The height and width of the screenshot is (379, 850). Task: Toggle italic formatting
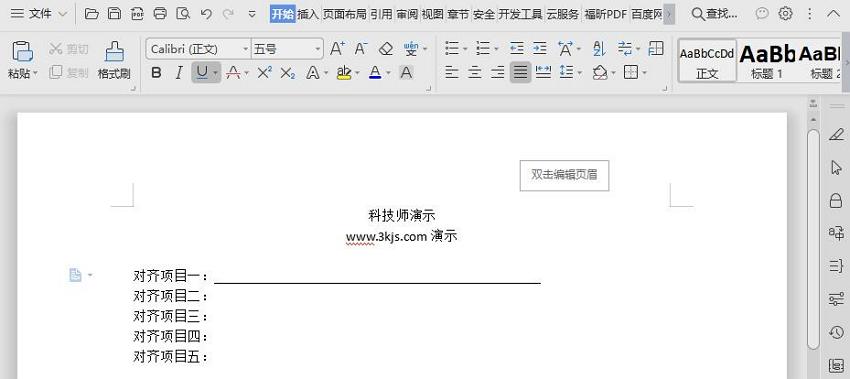pos(179,73)
